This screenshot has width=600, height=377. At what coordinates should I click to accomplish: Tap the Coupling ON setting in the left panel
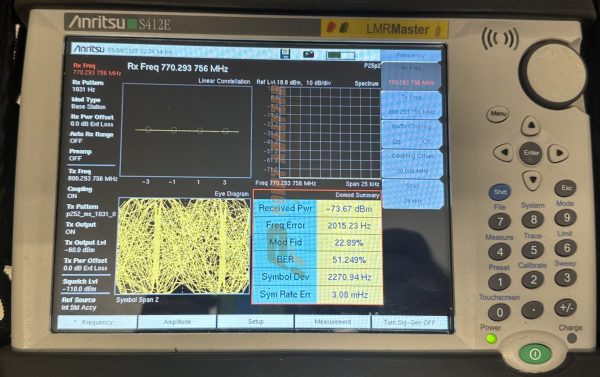[x=80, y=193]
